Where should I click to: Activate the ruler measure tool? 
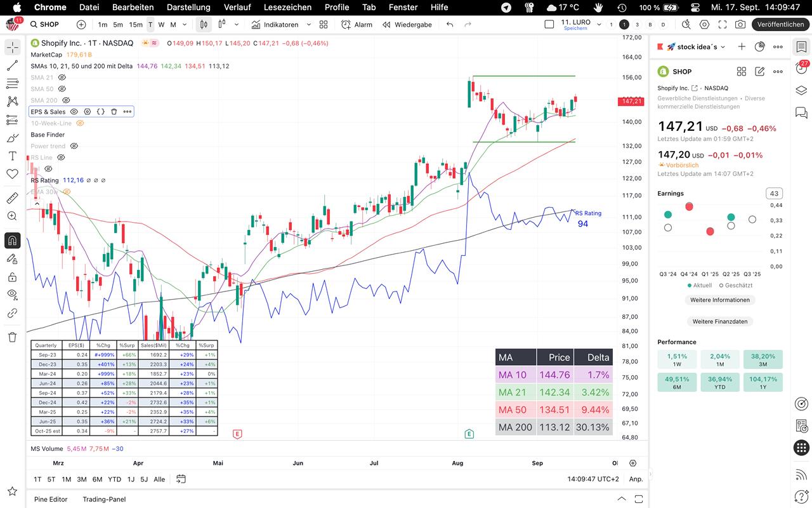(x=12, y=198)
